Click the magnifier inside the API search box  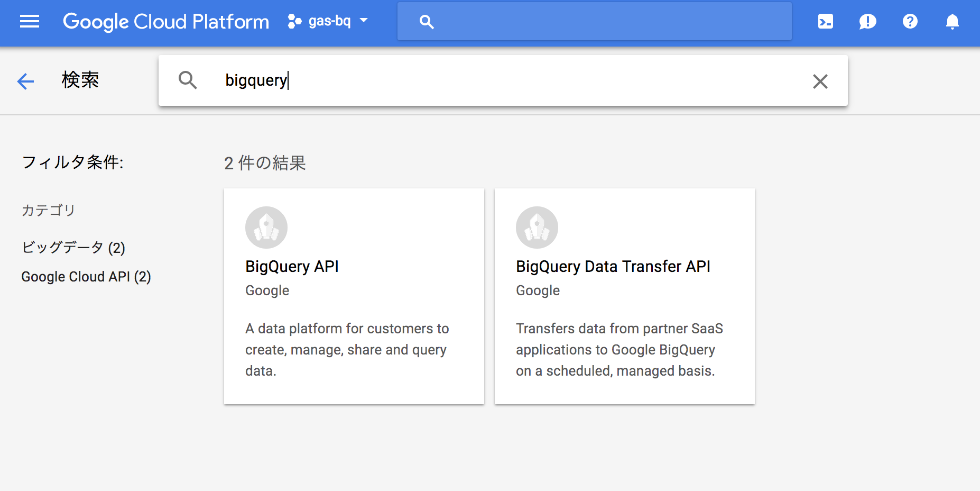tap(188, 80)
